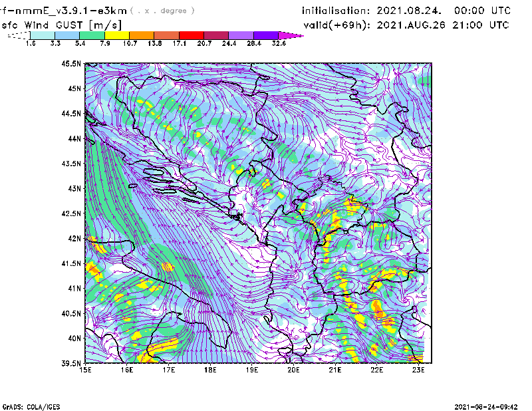Screen dimensions: 532x411
Task: Click the legend value 32.6
Action: [x=279, y=43]
